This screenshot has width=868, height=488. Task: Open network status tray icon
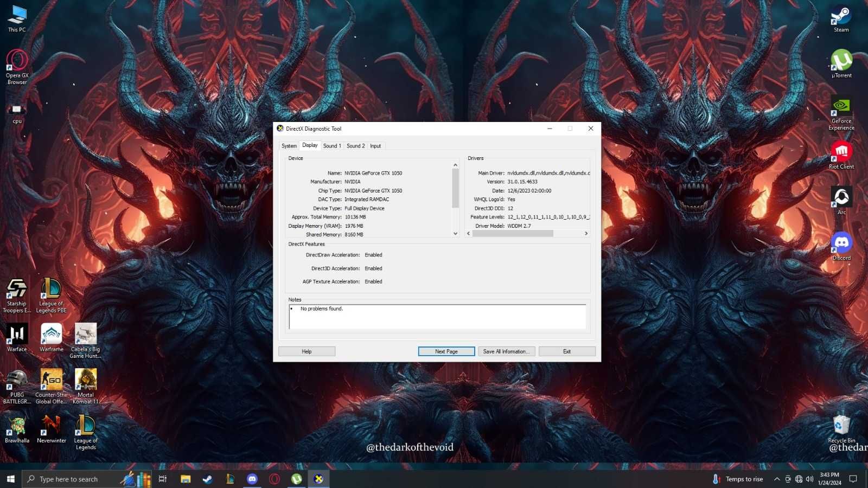point(799,479)
